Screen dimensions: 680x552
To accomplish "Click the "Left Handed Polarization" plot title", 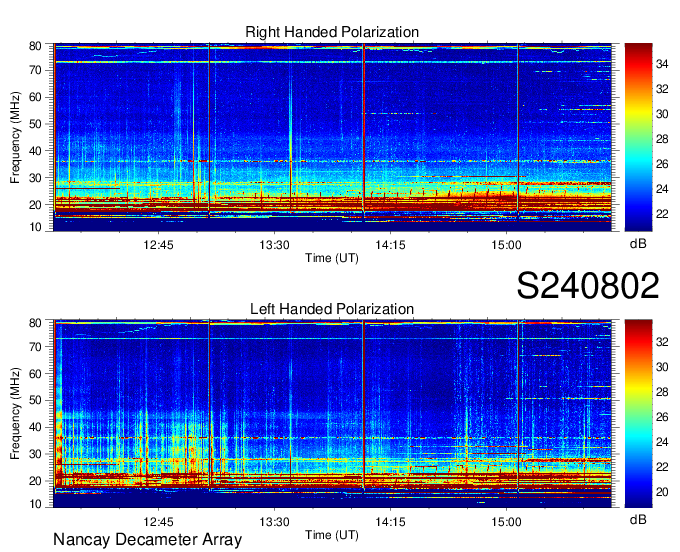I will pos(332,309).
